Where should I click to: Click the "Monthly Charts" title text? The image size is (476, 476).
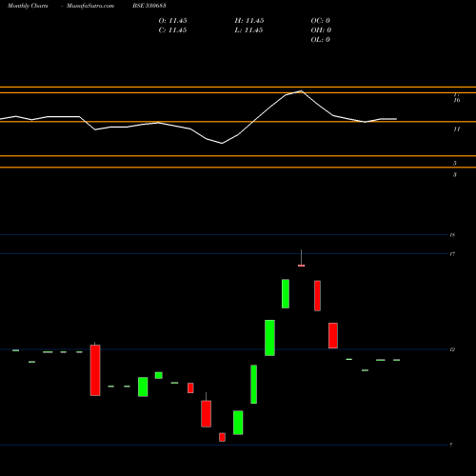[x=28, y=6]
